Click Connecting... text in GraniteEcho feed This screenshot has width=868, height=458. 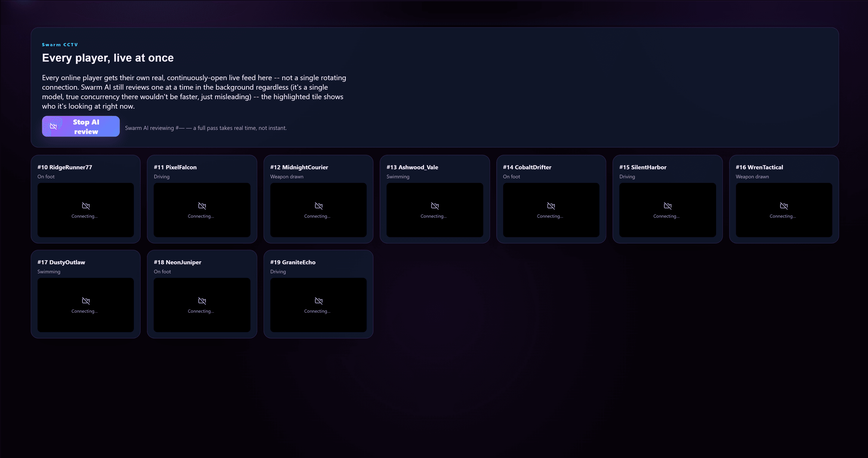[x=317, y=312]
